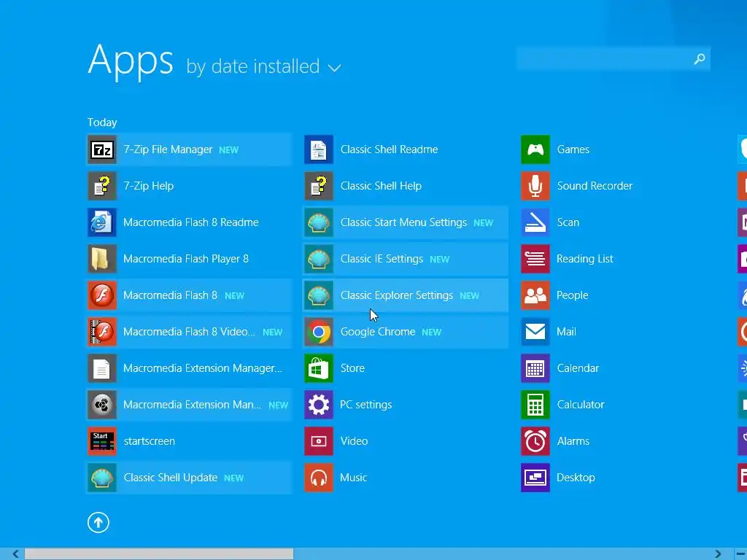
Task: Open Macromedia Flash Player 8 folder icon
Action: 102,259
